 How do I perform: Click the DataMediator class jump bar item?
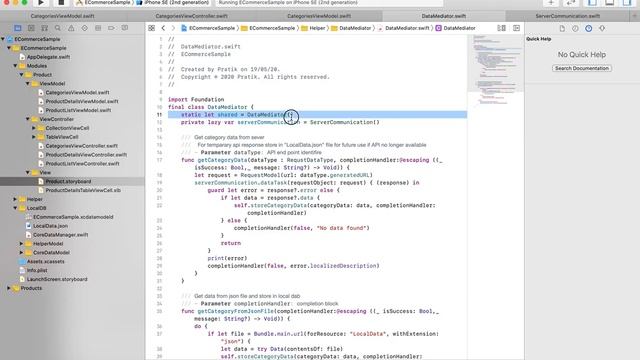pos(456,28)
